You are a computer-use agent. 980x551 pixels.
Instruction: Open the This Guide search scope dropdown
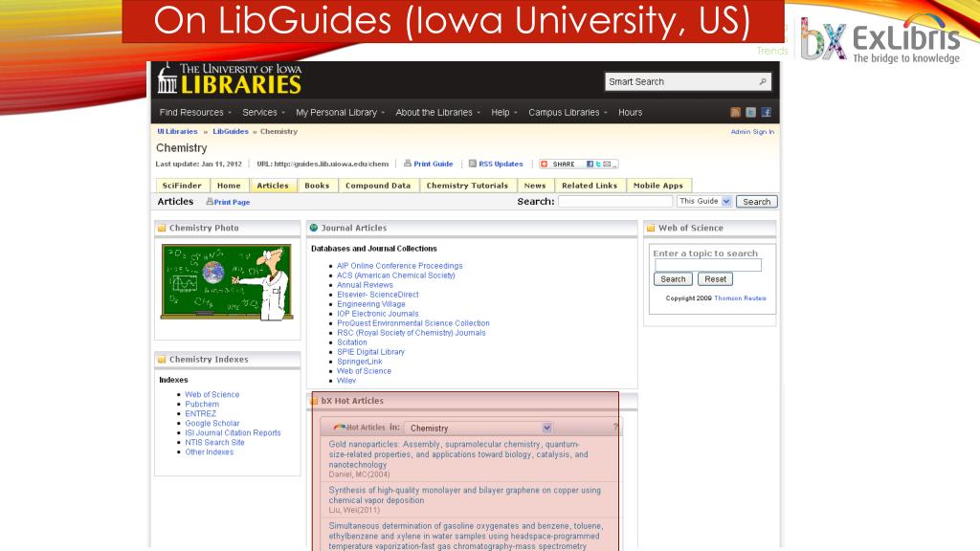click(x=704, y=201)
